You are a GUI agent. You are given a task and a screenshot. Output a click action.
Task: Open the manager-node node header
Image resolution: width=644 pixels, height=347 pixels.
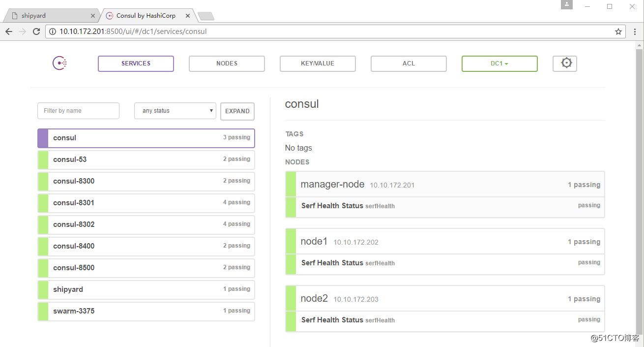point(445,185)
